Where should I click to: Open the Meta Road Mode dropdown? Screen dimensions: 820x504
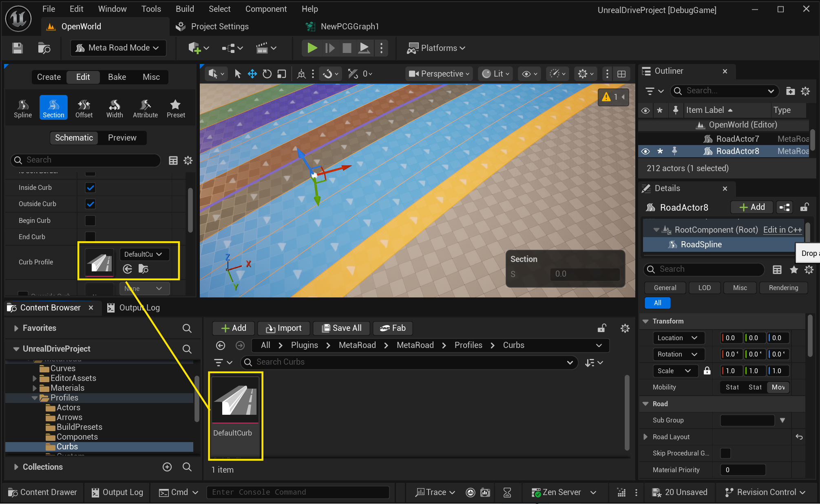point(118,48)
